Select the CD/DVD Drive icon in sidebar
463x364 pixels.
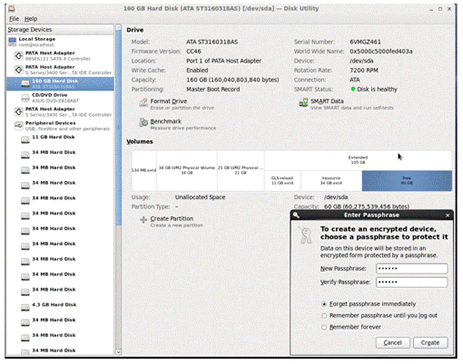25,98
